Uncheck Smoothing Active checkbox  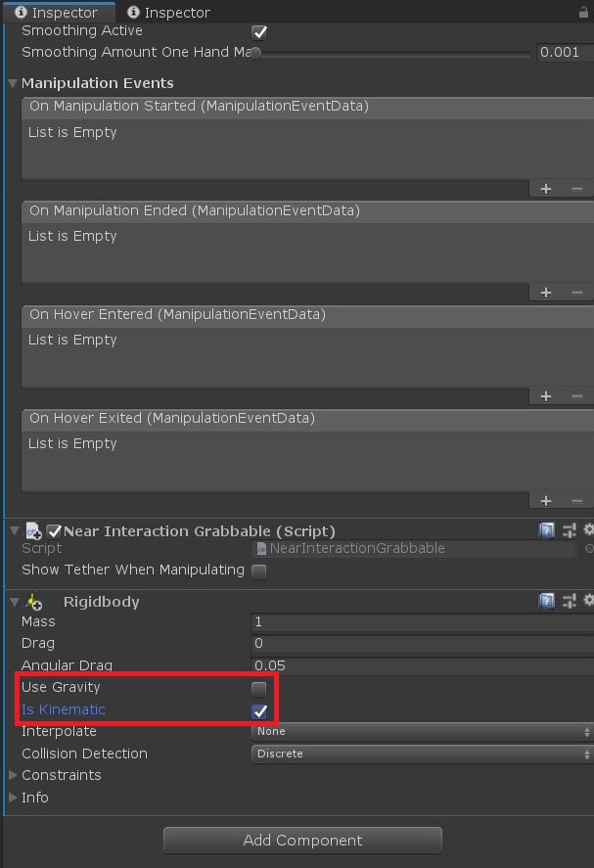pos(259,32)
